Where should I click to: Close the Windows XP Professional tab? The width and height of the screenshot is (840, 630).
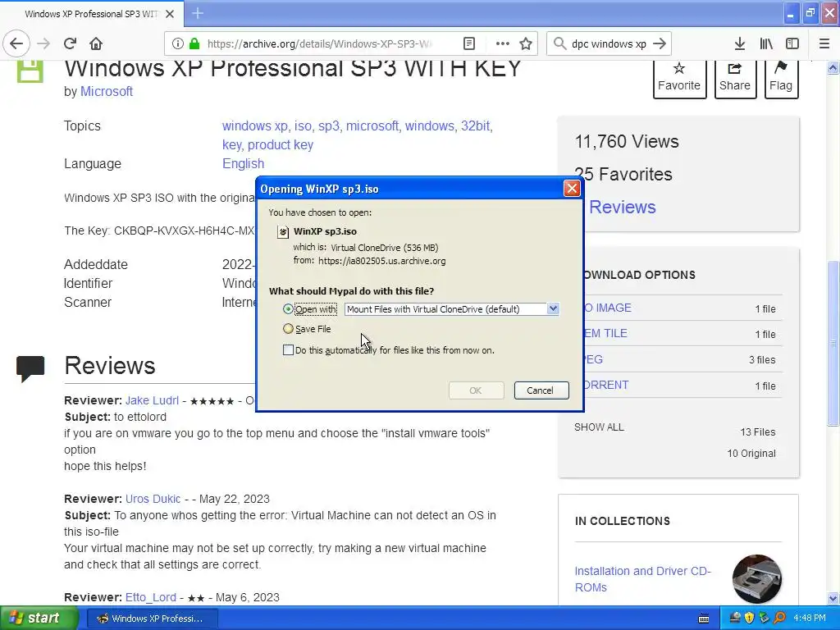tap(170, 14)
